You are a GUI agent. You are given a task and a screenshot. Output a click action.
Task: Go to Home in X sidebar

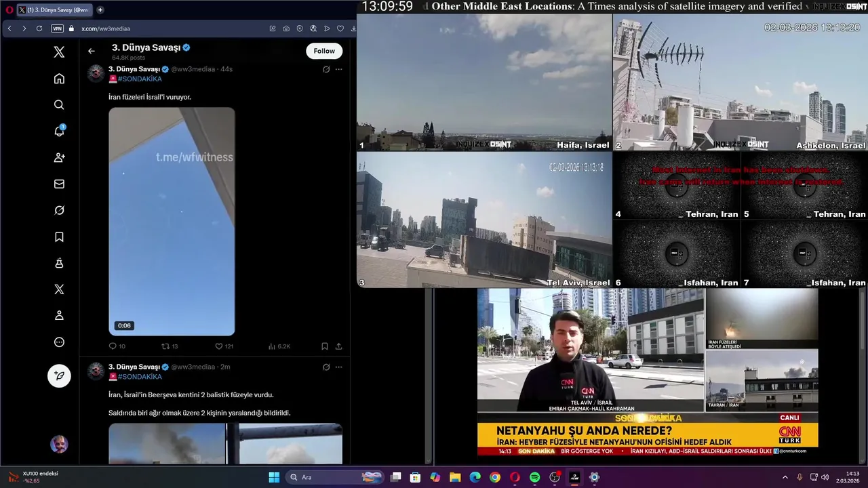point(59,79)
